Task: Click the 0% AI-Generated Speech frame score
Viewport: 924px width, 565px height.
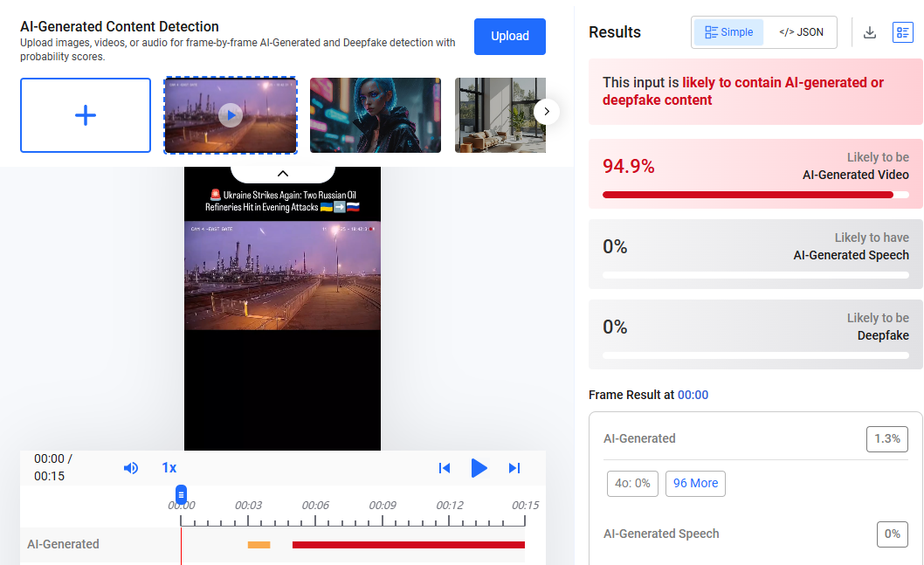Action: pyautogui.click(x=893, y=534)
